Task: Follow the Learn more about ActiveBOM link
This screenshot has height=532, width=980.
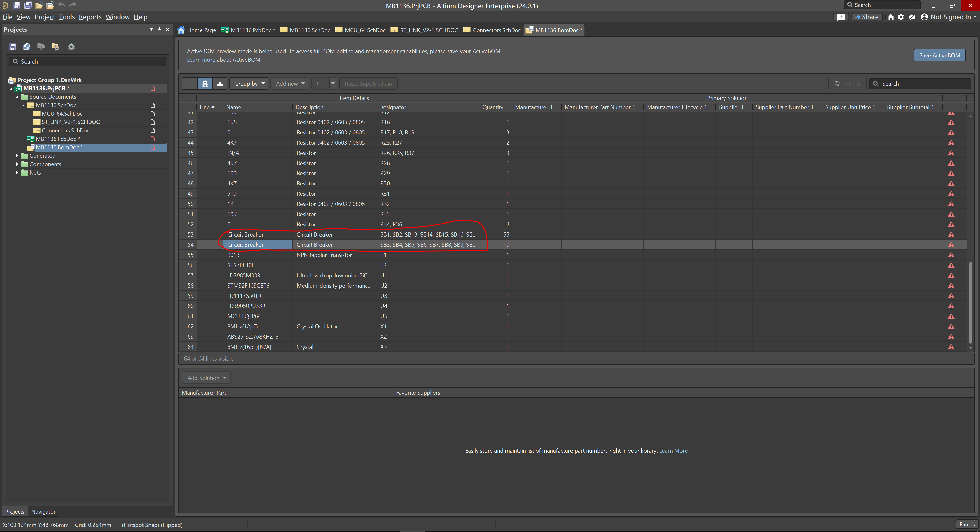Action: tap(201, 60)
